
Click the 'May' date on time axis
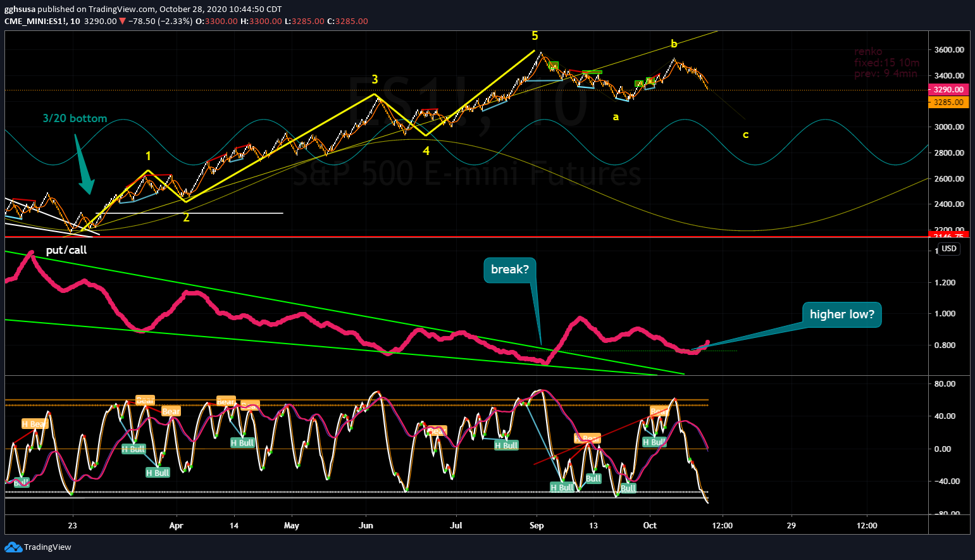coord(292,526)
